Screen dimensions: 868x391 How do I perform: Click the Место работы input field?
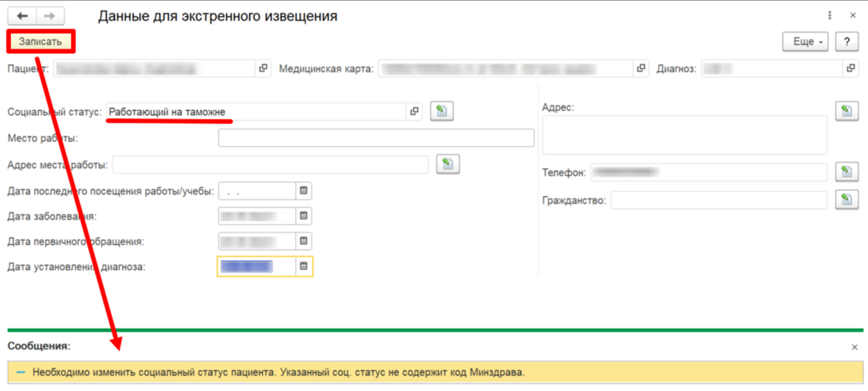coord(376,138)
